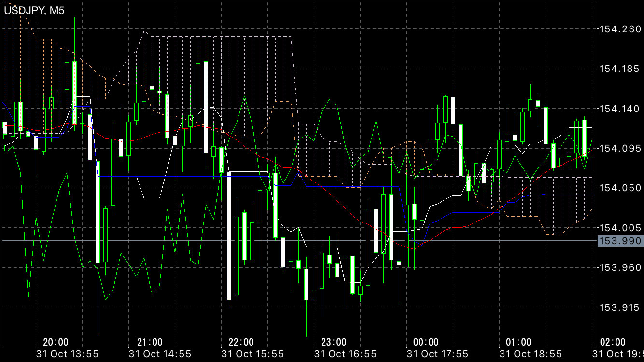This screenshot has width=644, height=362.
Task: Click the 154.005 price axis label
Action: (x=619, y=228)
